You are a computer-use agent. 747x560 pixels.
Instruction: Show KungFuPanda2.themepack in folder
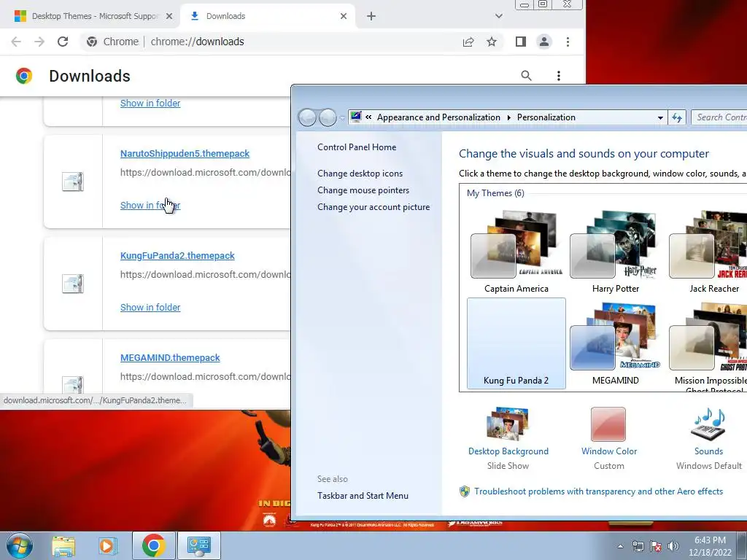150,308
